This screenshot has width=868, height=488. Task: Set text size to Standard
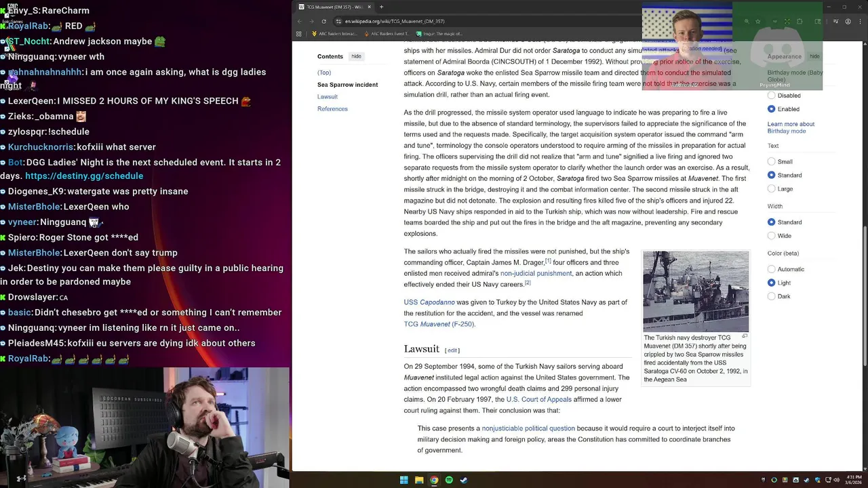click(772, 175)
